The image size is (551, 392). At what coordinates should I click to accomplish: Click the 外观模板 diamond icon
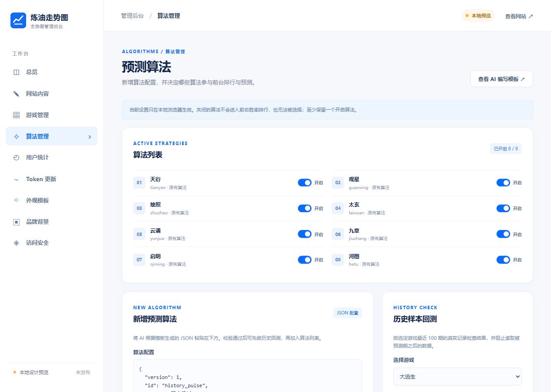17,200
